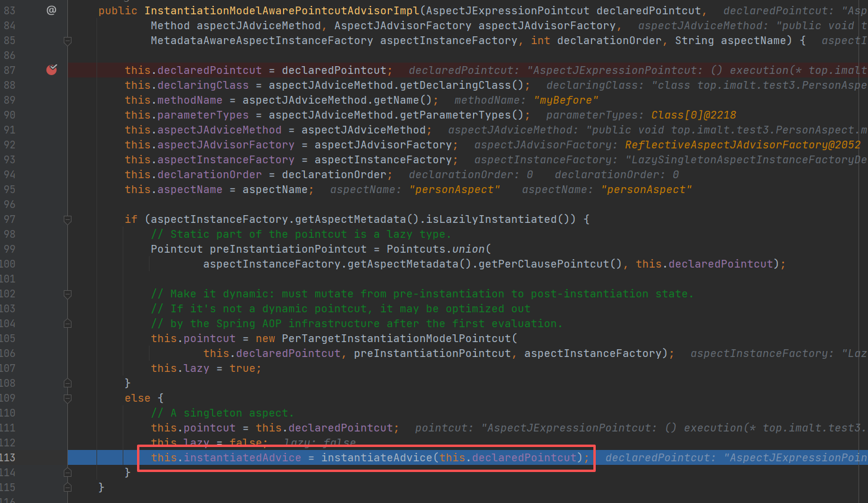Click the fold end marker at line 115
Image resolution: width=868 pixels, height=503 pixels.
[x=67, y=488]
